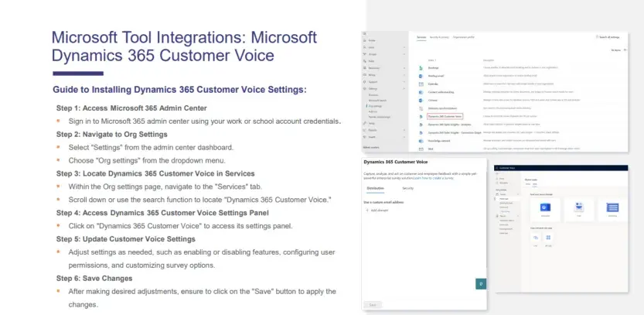
Task: Click the Search all settings field
Action: [x=608, y=37]
